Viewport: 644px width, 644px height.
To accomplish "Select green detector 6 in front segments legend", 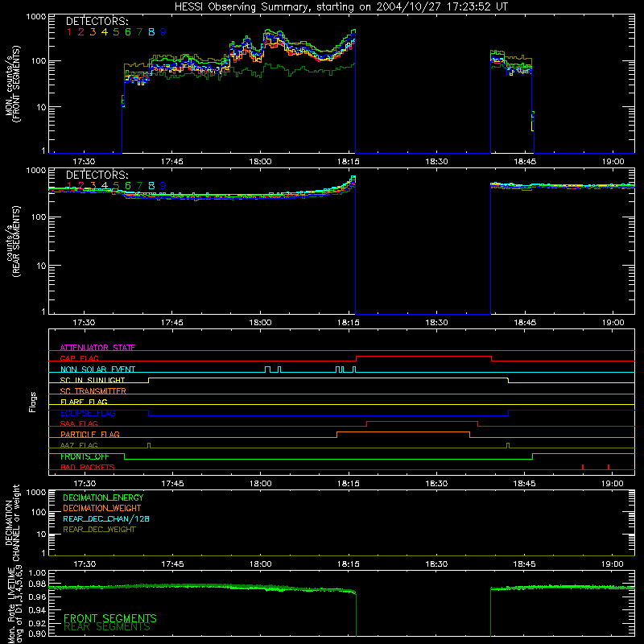I will tap(128, 32).
